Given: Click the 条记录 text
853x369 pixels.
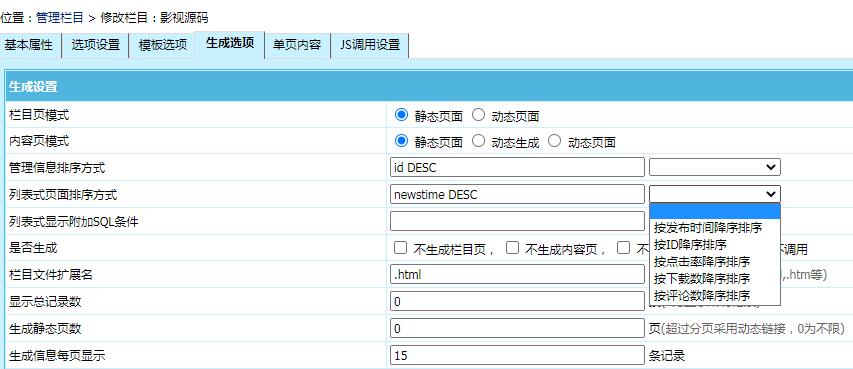Looking at the screenshot, I should click(667, 356).
